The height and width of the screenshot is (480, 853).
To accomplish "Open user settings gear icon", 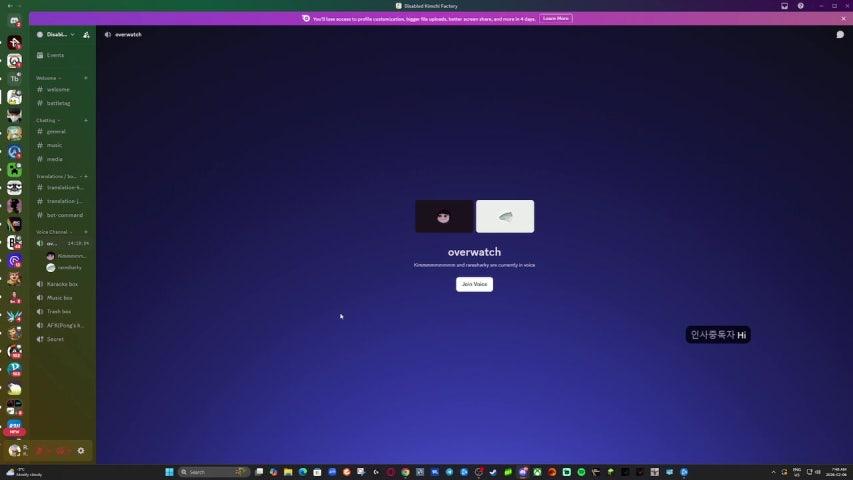I will tap(81, 451).
